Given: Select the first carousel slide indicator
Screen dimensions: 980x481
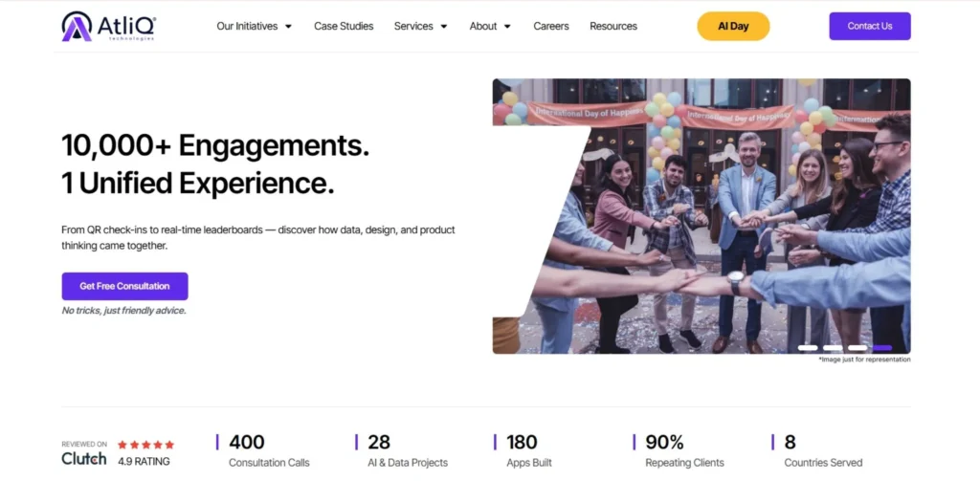Looking at the screenshot, I should 808,348.
